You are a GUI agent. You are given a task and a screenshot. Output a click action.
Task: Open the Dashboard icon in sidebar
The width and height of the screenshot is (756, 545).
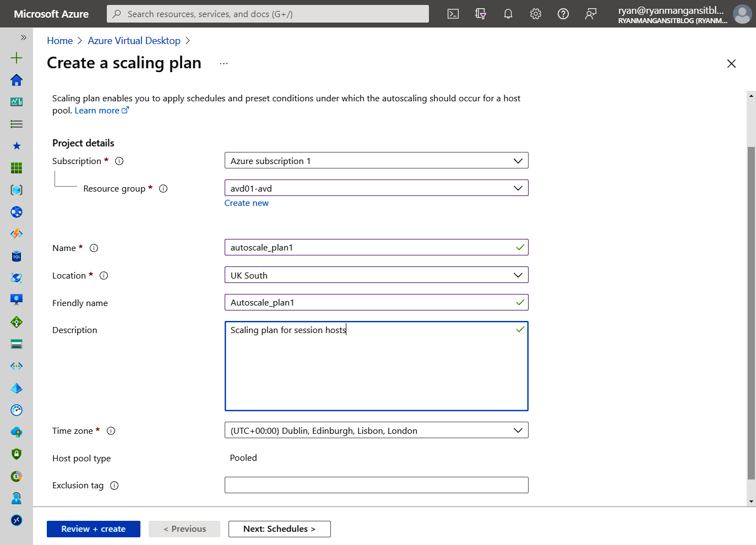pos(17,102)
